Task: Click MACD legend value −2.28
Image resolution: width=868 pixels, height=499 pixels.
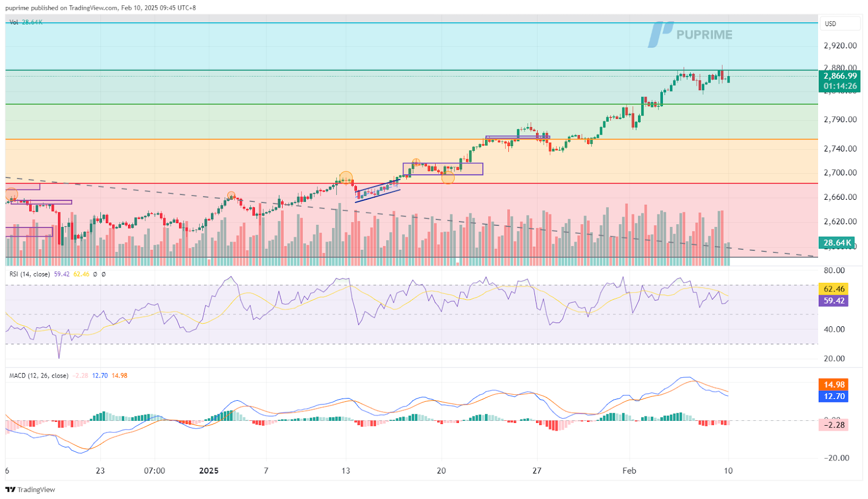Action: [80, 375]
